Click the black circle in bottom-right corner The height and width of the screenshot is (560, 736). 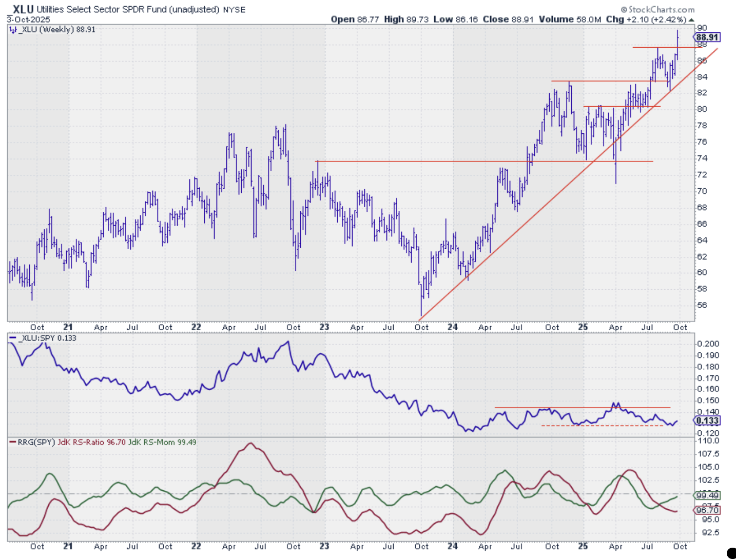tap(731, 553)
